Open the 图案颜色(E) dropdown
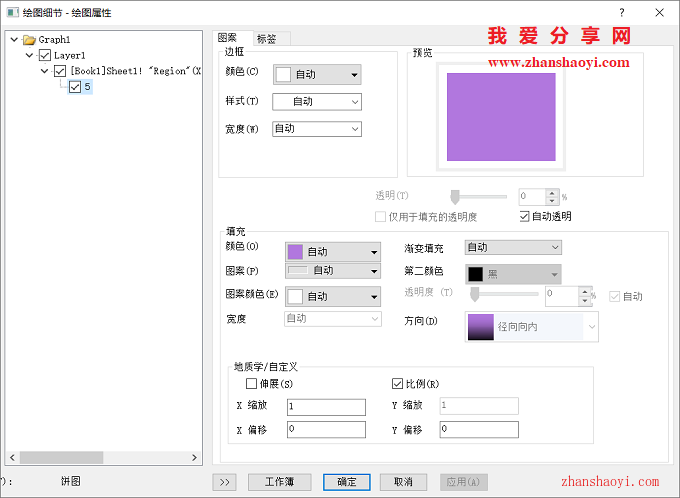The image size is (680, 498). [333, 297]
